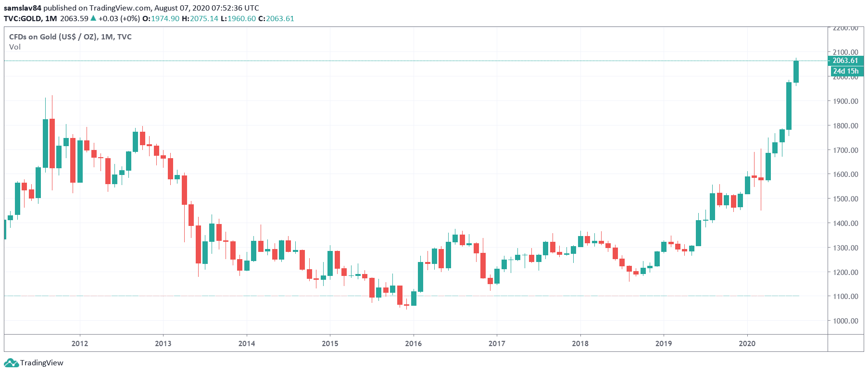This screenshot has width=868, height=374.
Task: Click the green up-arrow price change indicator
Action: coord(93,18)
